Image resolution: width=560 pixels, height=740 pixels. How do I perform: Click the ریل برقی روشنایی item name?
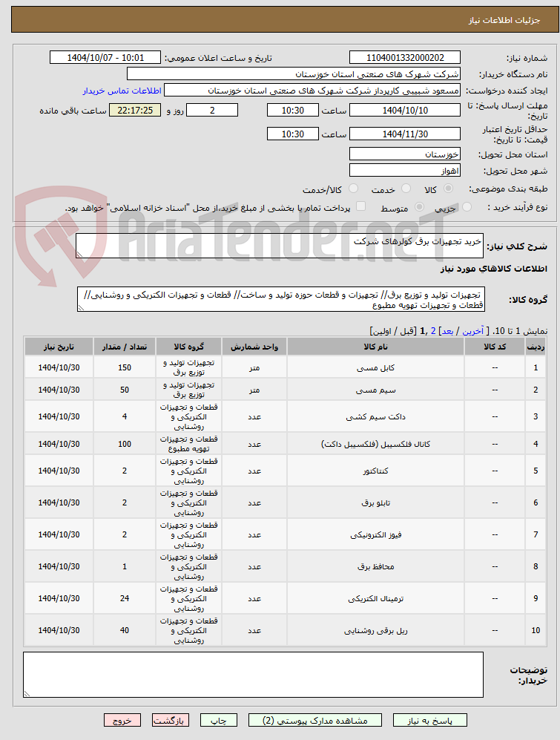point(375,630)
